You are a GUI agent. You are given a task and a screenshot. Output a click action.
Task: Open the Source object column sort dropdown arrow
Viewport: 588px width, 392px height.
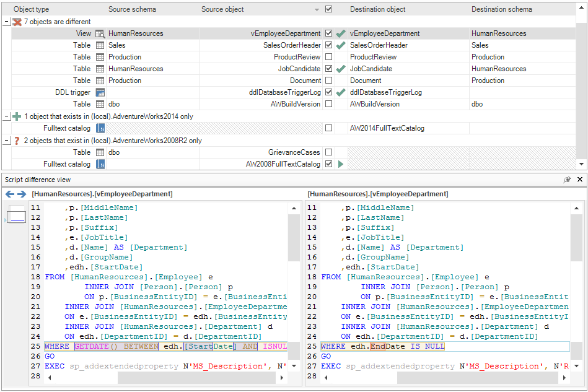click(x=317, y=10)
